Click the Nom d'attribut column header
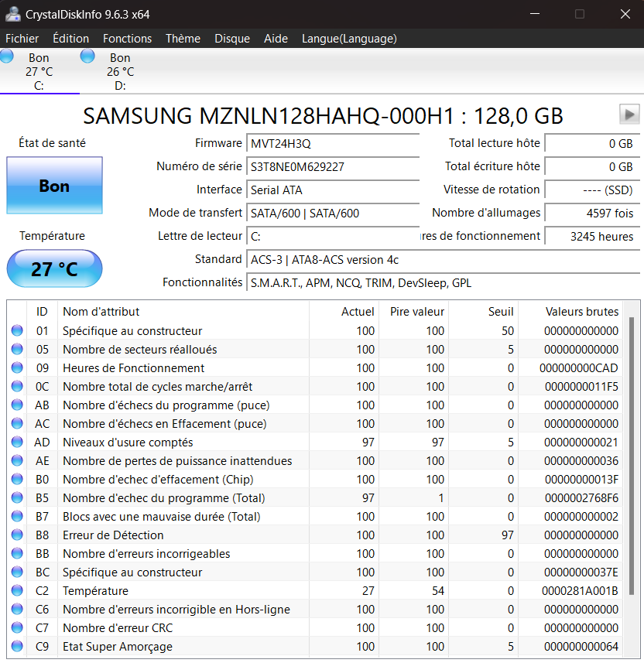Screen dimensions: 644x663 (183, 312)
